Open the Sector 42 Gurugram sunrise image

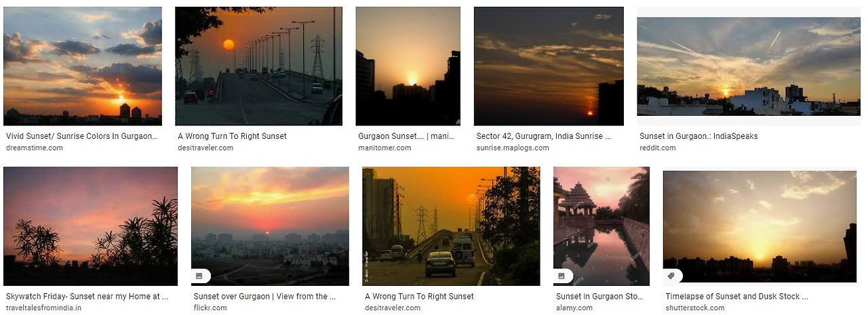coord(549,66)
